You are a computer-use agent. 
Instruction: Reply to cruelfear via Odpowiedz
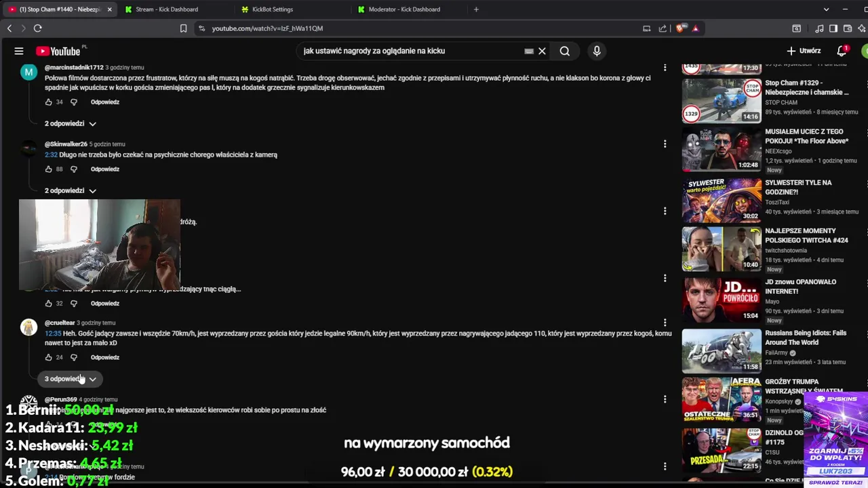(105, 357)
